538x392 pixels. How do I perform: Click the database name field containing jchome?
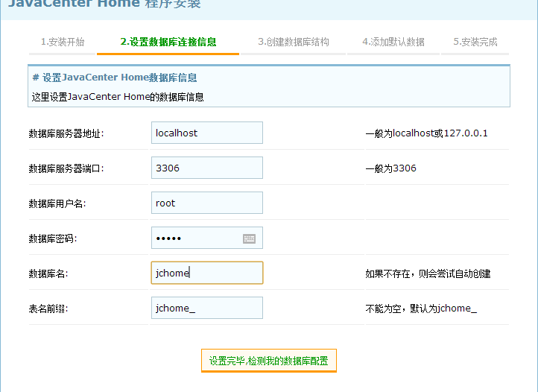coord(207,273)
